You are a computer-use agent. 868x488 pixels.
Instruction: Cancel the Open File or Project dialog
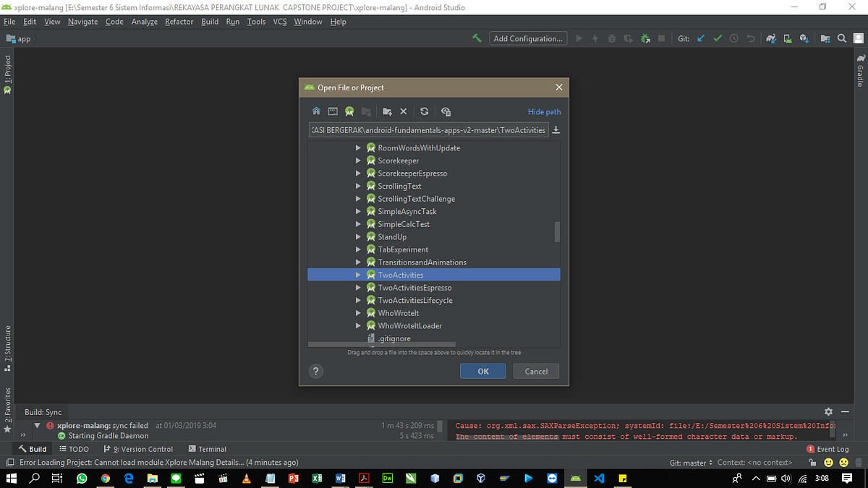click(x=535, y=371)
